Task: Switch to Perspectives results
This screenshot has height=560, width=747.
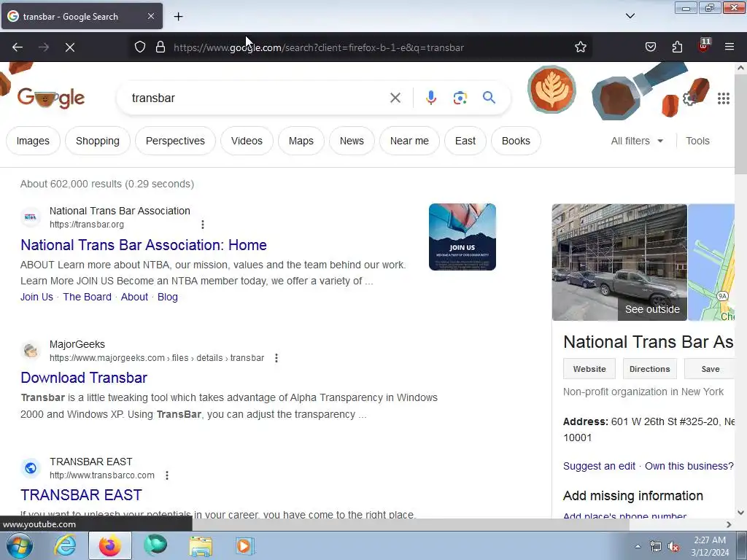Action: coord(175,141)
